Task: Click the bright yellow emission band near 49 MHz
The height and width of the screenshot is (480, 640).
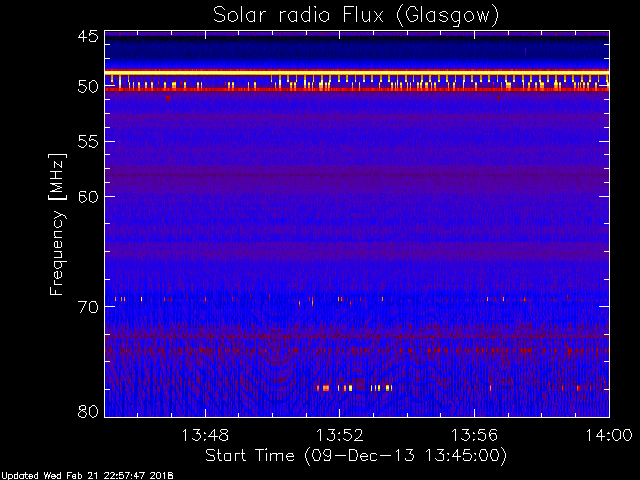Action: tap(357, 72)
